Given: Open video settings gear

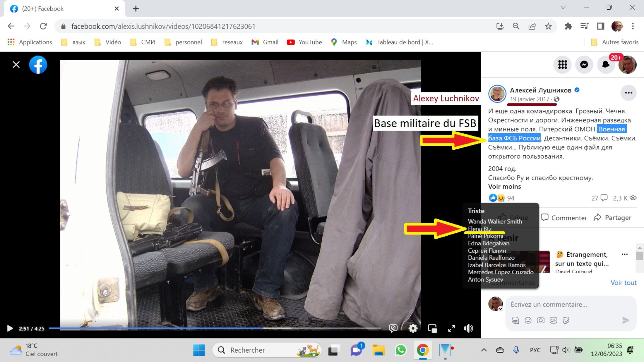Looking at the screenshot, I should tap(413, 328).
